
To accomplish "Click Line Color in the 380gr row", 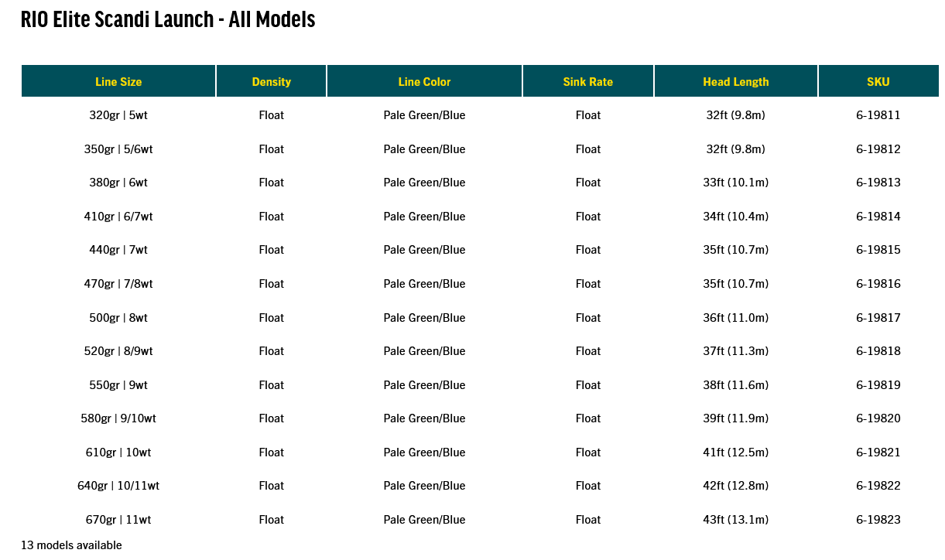I will (424, 183).
